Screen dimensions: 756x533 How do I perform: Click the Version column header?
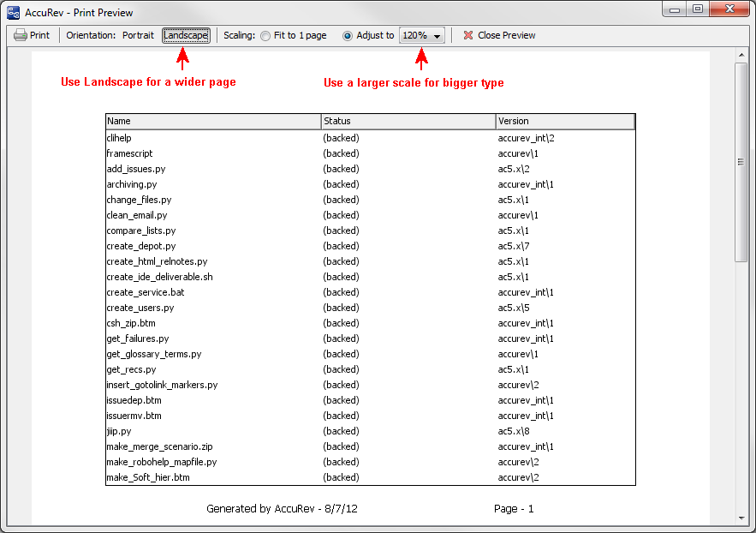[x=565, y=121]
